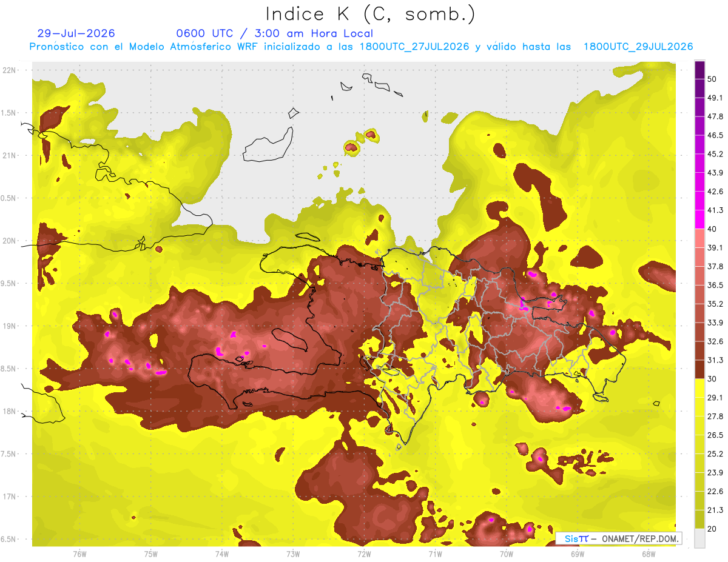728x562 pixels.
Task: Click the "73W" longitude label
Action: [x=293, y=554]
